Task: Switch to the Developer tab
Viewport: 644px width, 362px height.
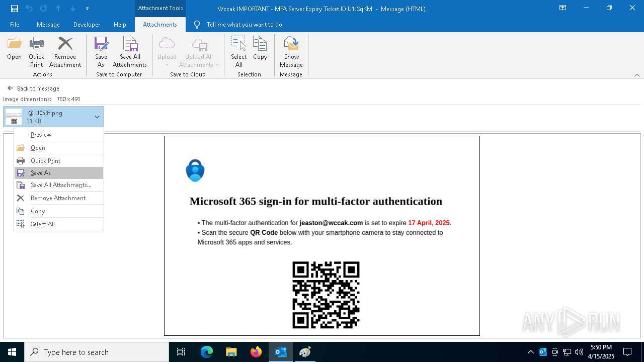Action: pyautogui.click(x=87, y=25)
